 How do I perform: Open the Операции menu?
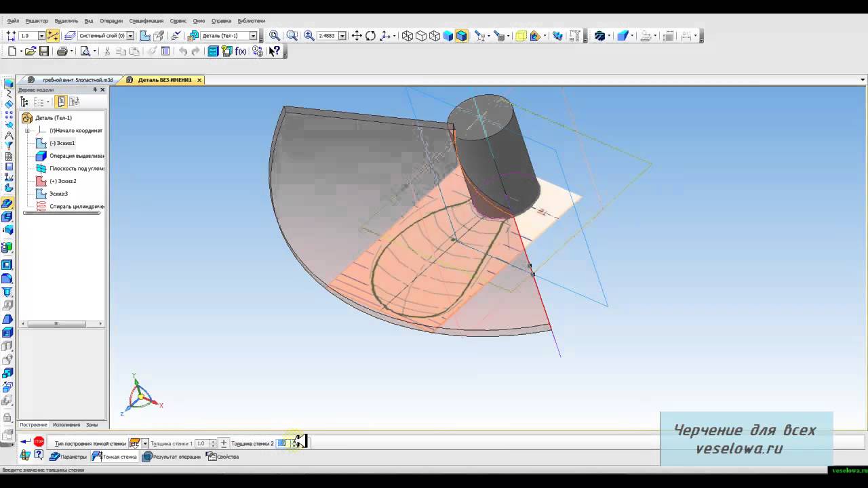111,21
